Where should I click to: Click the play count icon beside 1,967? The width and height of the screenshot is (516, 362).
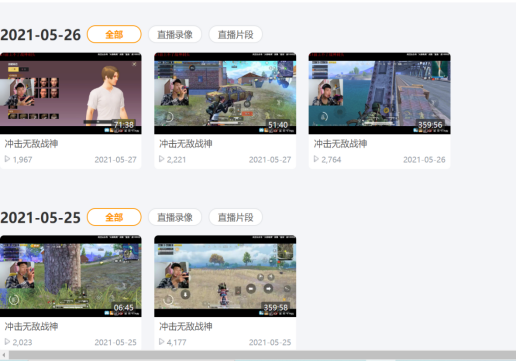point(7,159)
